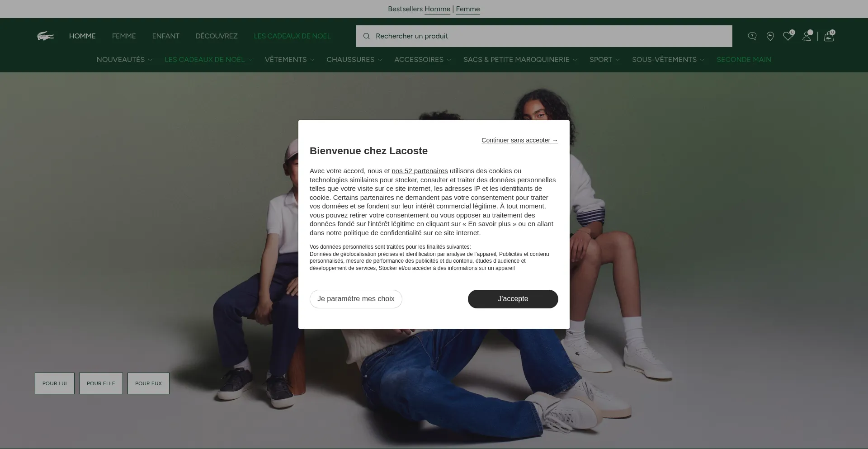Open the account profile icon
The width and height of the screenshot is (868, 449).
[807, 36]
